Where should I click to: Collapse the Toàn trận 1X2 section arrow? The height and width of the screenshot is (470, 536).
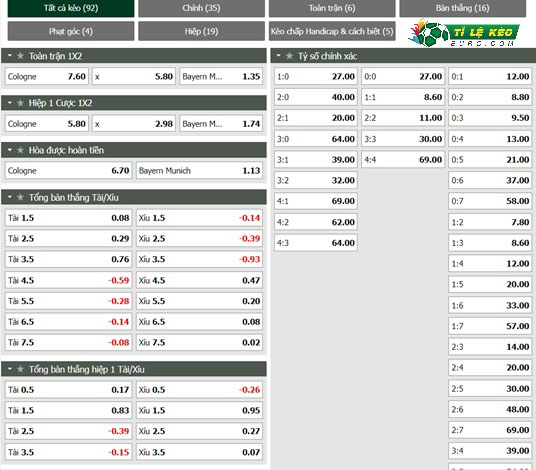pos(10,55)
